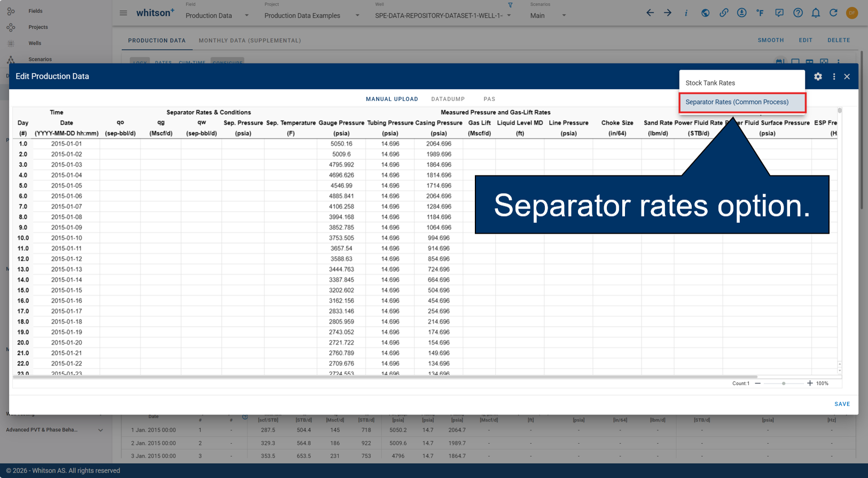Select date cell 2015-01-20
Screen dimensions: 868x478
(x=66, y=343)
